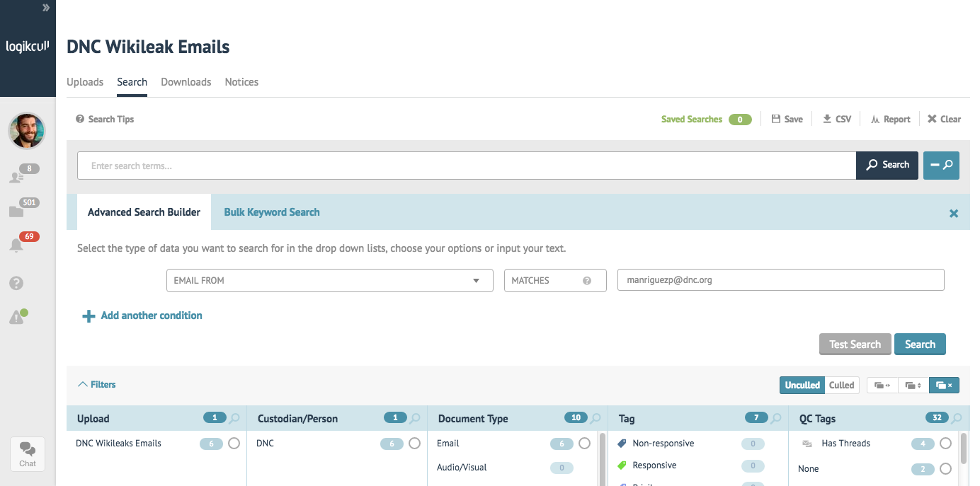Select the Bulk Keyword Search tab
980x486 pixels.
click(272, 212)
